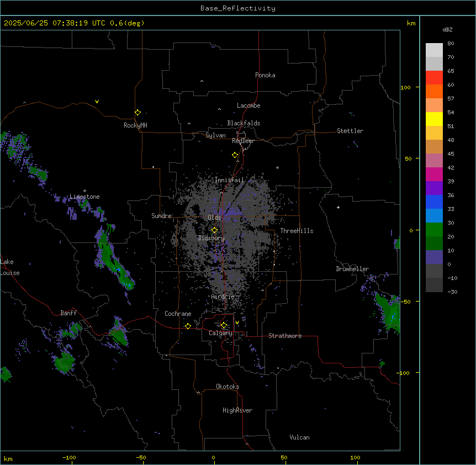Click the Base_Reflectivity title
The width and height of the screenshot is (476, 465).
point(238,8)
